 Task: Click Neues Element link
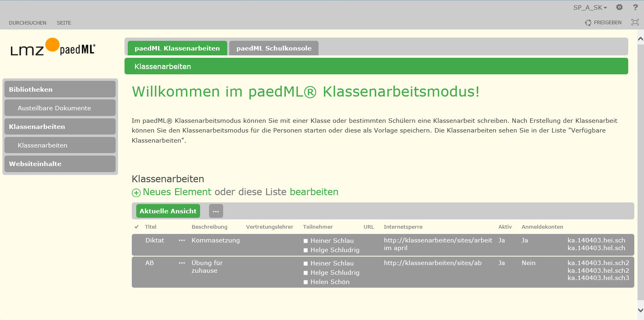click(x=177, y=192)
